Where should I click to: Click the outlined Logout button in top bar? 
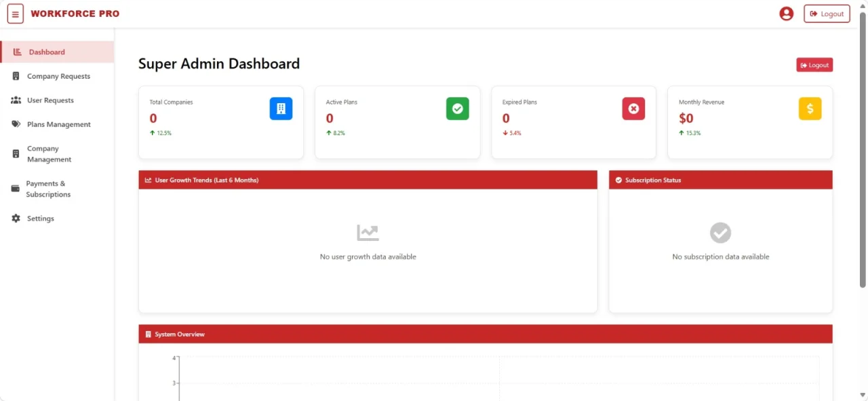827,14
